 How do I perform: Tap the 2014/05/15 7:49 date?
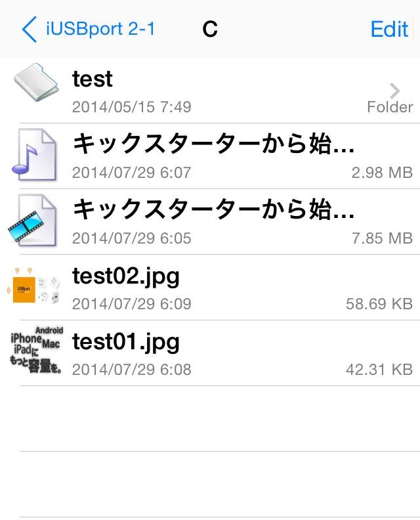[x=132, y=107]
